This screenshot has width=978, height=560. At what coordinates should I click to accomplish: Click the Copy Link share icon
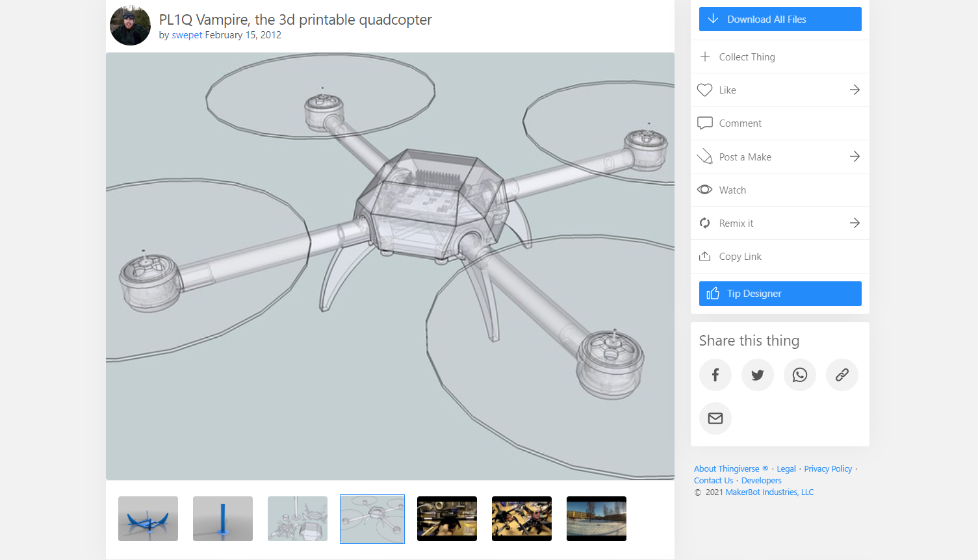(704, 256)
